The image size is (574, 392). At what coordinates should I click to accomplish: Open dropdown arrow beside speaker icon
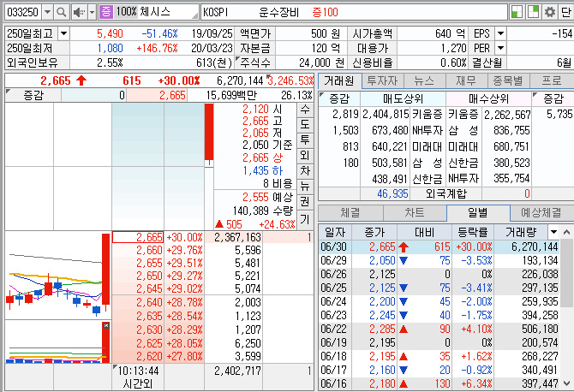click(x=93, y=13)
